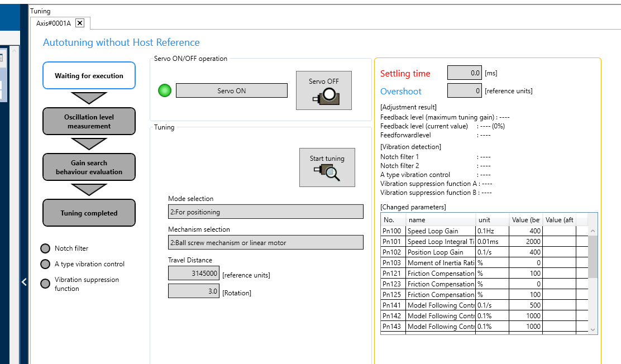The image size is (621, 364).
Task: Click the green servo status indicator light
Action: pos(165,90)
